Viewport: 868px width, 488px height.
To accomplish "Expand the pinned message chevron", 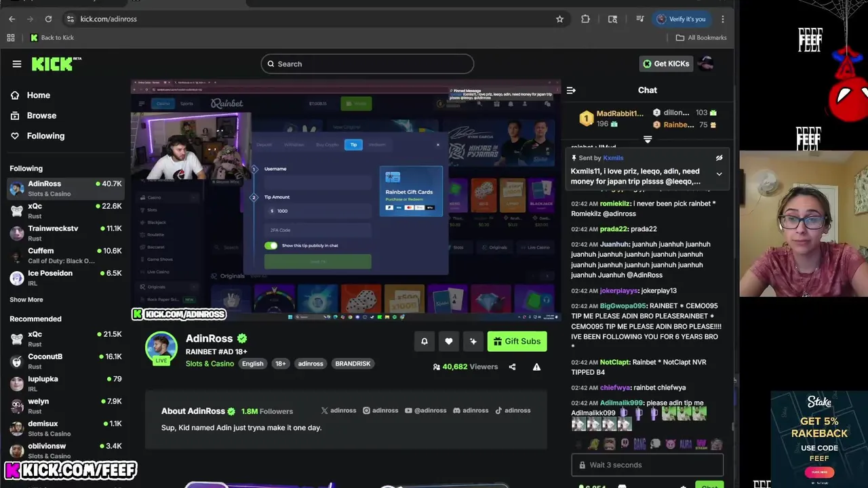I will tap(719, 174).
